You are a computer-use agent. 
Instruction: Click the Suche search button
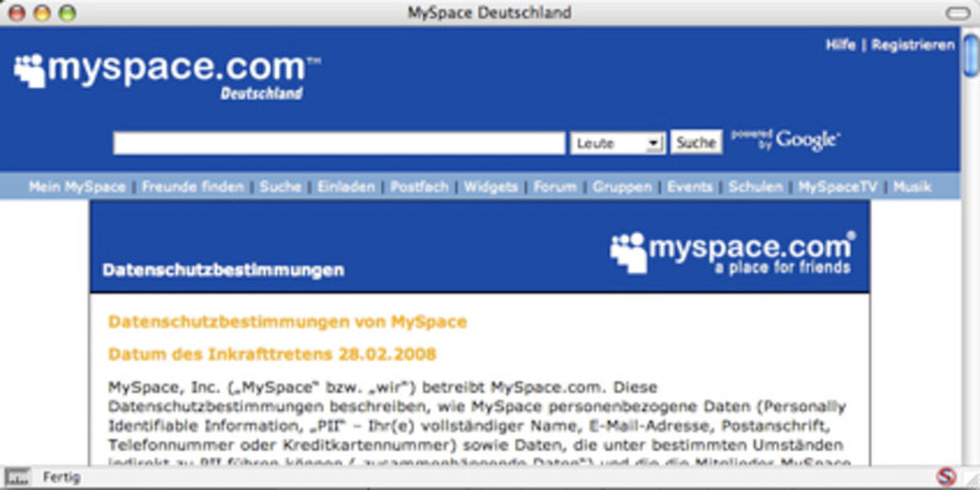697,143
